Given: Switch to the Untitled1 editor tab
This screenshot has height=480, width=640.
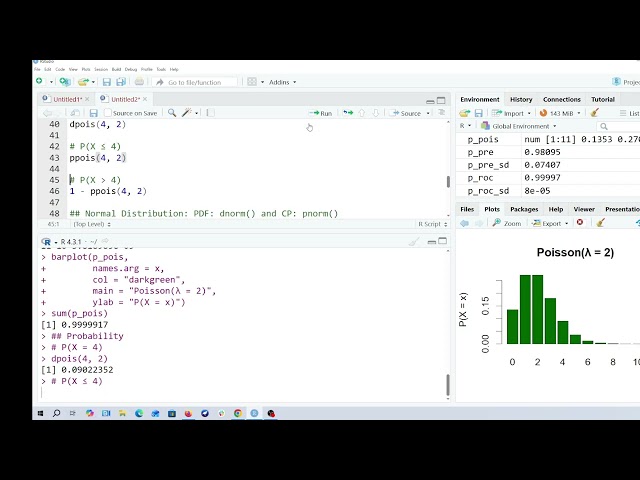Looking at the screenshot, I should [67, 99].
